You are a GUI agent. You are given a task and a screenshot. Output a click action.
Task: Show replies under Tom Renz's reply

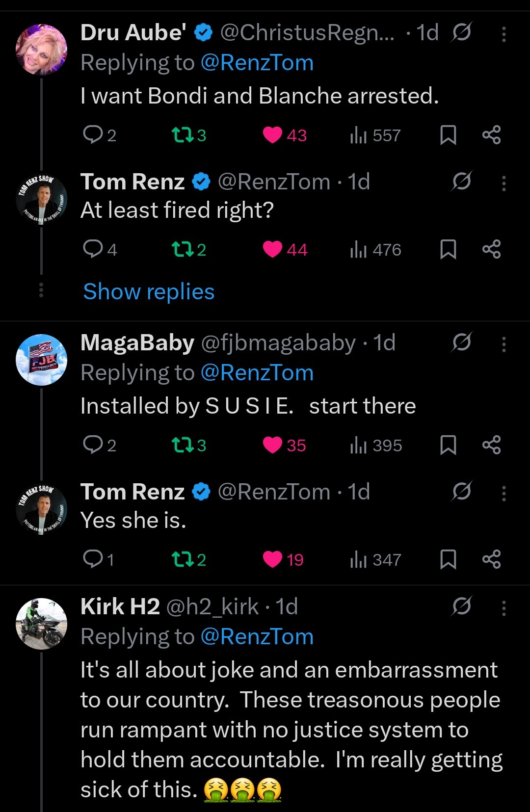[149, 291]
